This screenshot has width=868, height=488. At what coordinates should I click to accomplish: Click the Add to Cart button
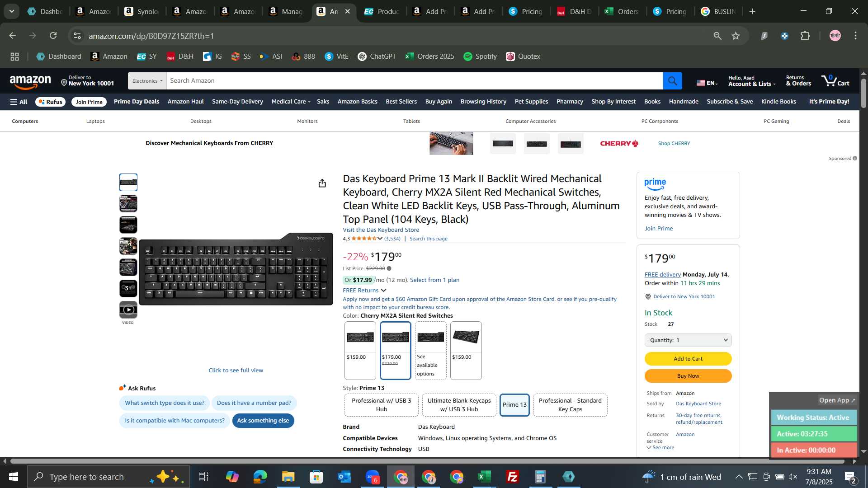coord(688,359)
